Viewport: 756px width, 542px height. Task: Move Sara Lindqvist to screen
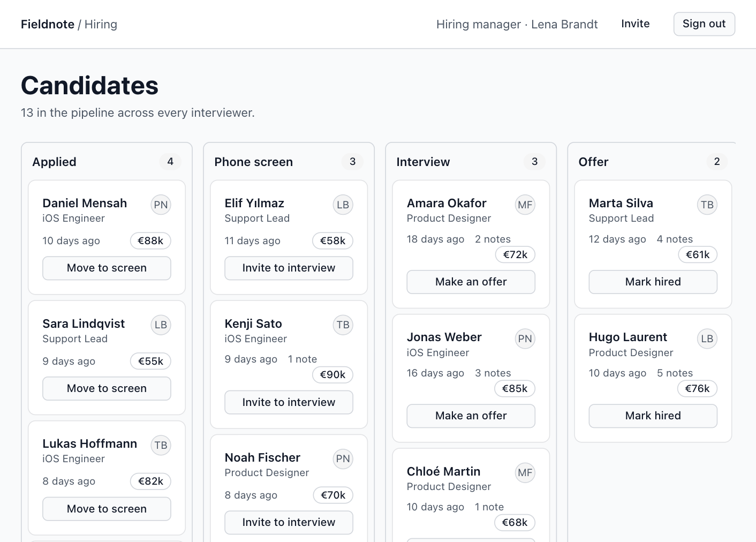tap(107, 388)
